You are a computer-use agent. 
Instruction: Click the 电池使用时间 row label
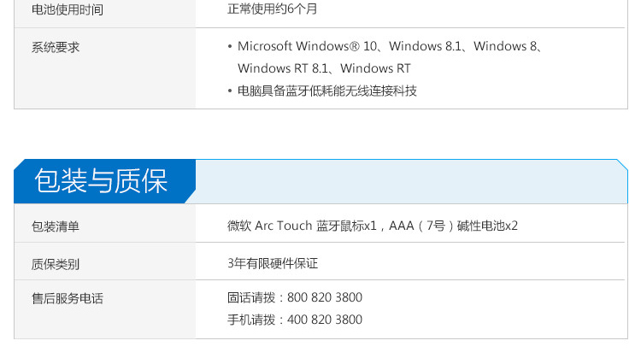(68, 10)
